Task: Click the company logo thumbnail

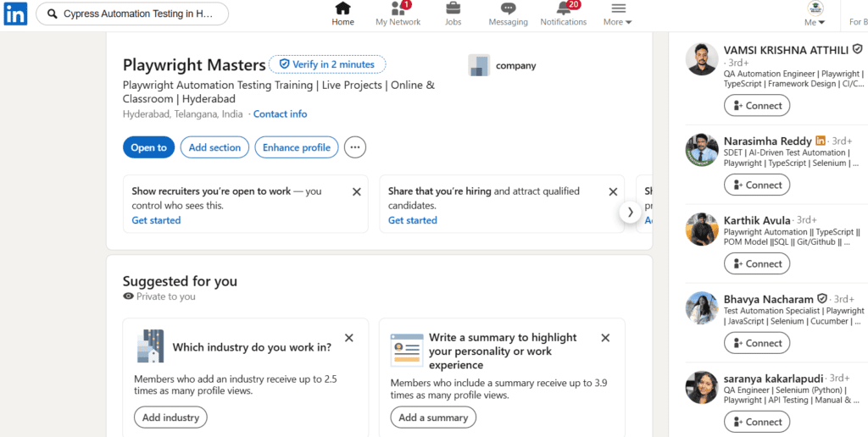Action: point(479,65)
